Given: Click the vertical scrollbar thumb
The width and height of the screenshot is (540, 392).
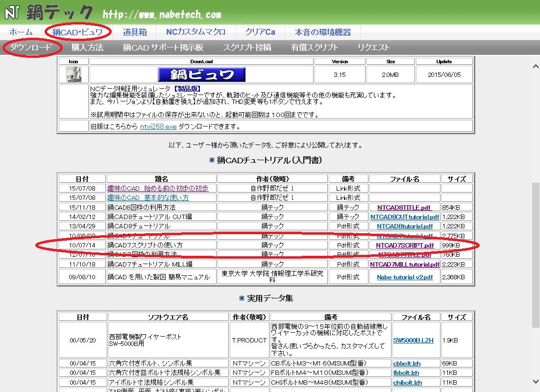Looking at the screenshot, I should 535,255.
